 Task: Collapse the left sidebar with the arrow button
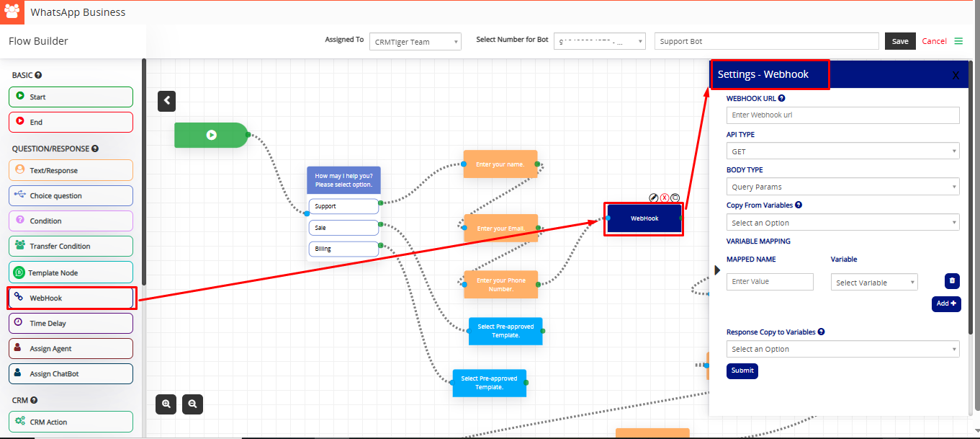point(167,101)
